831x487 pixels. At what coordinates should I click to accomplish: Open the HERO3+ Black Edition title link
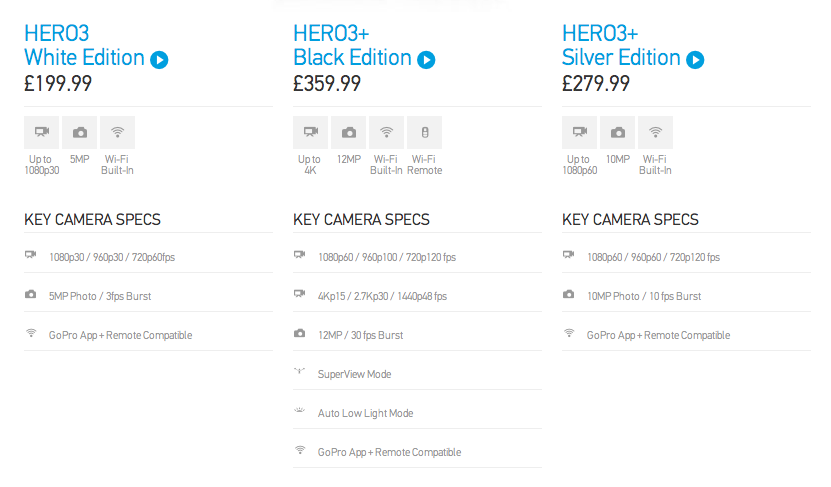click(x=352, y=46)
